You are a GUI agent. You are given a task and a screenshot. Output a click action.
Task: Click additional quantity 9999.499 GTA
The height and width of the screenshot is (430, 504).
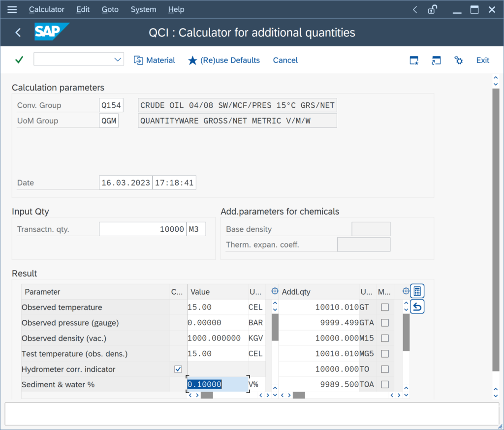point(319,323)
